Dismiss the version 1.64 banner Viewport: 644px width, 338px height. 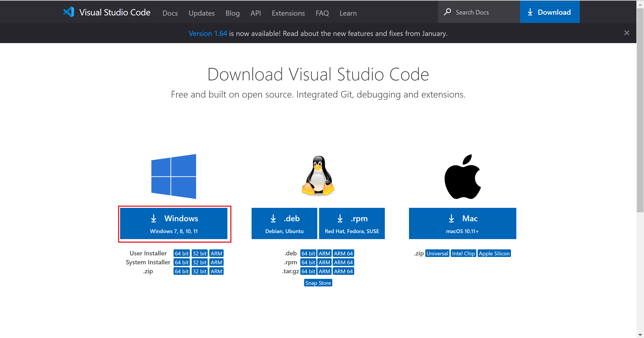click(x=627, y=33)
